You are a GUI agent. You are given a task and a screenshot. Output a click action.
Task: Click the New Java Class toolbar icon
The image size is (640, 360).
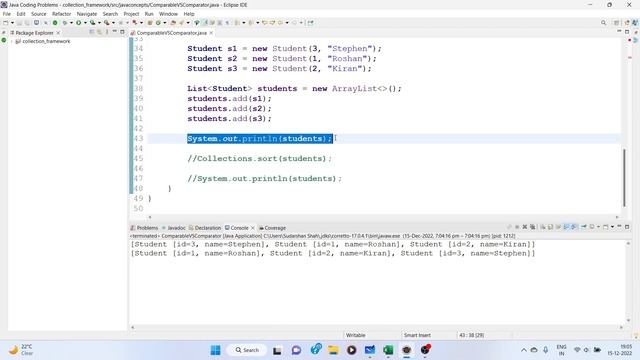158,23
